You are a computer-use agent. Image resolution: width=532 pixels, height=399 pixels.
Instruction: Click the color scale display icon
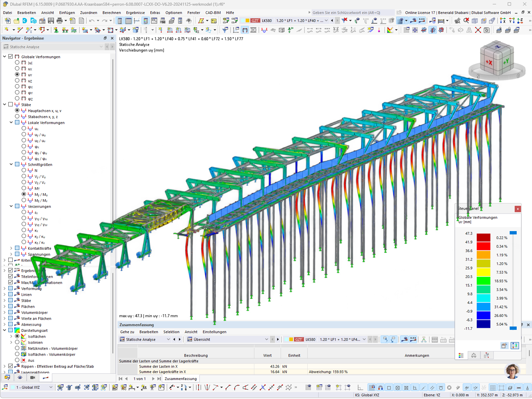pos(390,30)
